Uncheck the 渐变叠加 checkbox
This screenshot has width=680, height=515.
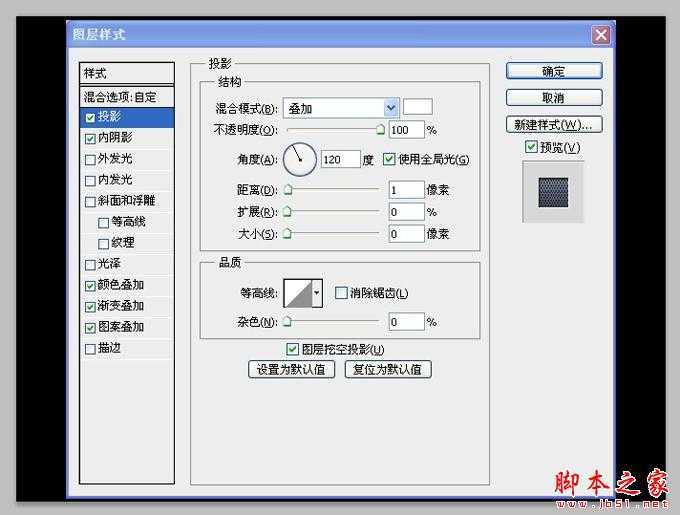point(90,307)
